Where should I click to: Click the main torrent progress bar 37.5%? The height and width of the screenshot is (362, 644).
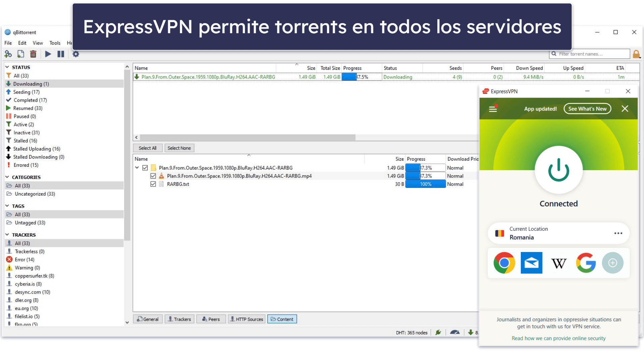click(362, 77)
